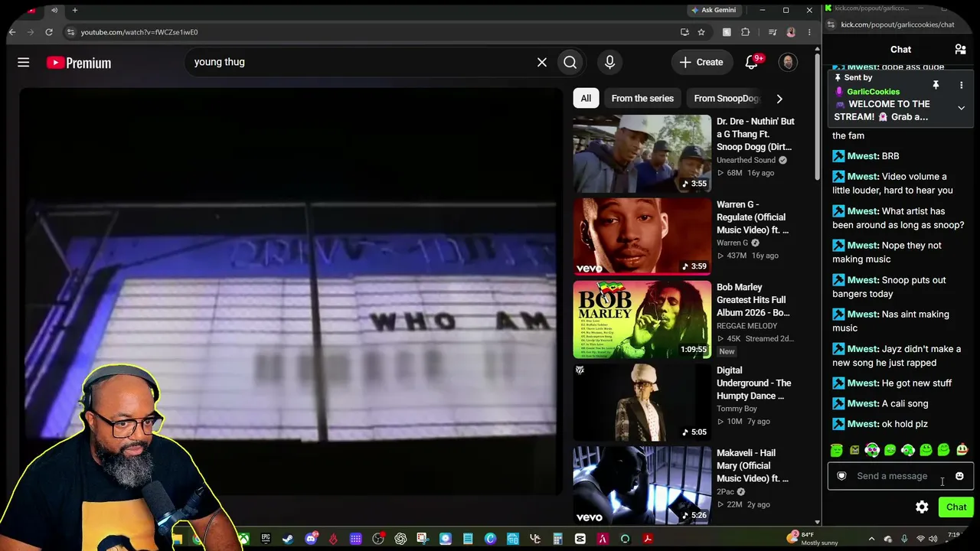The width and height of the screenshot is (980, 551).
Task: Focus the YouTube search box
Action: (360, 62)
